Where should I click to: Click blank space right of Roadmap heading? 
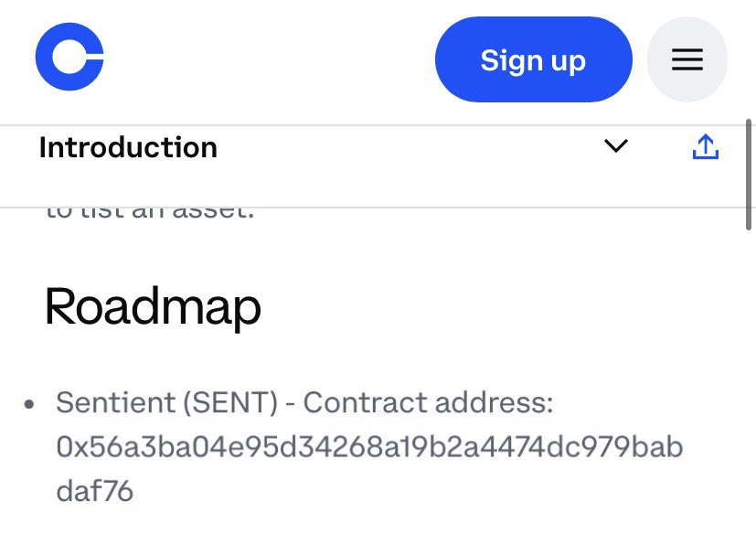(503, 306)
